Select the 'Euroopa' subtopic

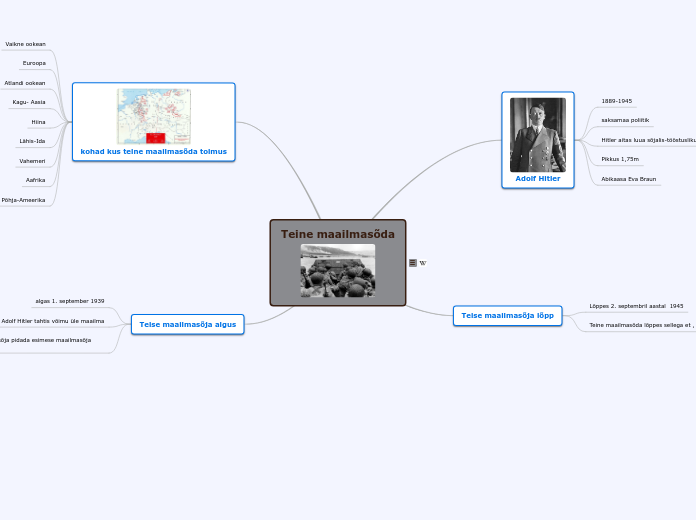(34, 63)
